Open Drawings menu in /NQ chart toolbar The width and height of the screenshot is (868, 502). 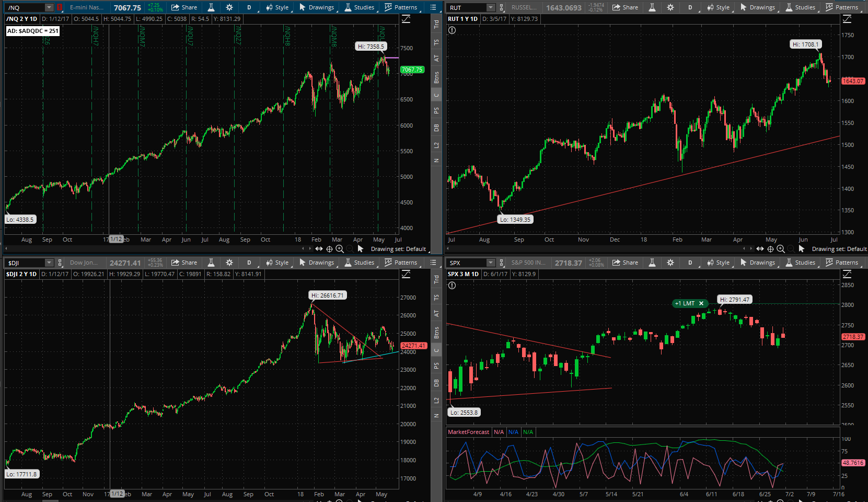click(x=316, y=7)
